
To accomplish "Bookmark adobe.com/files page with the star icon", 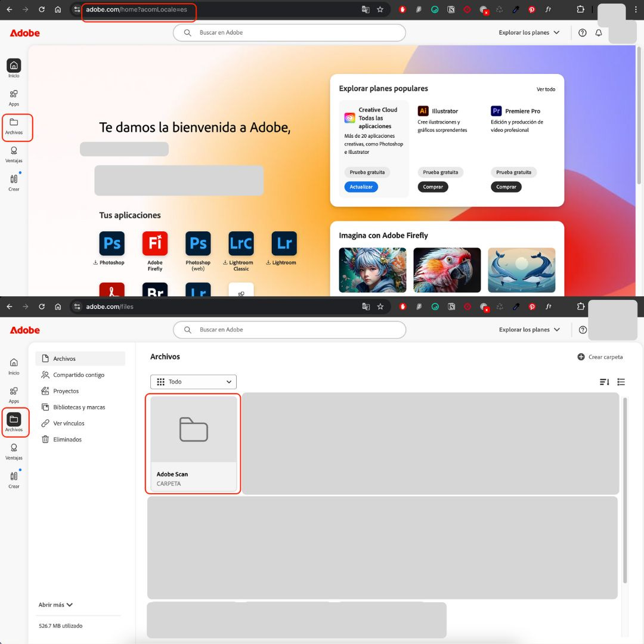I will pyautogui.click(x=380, y=306).
